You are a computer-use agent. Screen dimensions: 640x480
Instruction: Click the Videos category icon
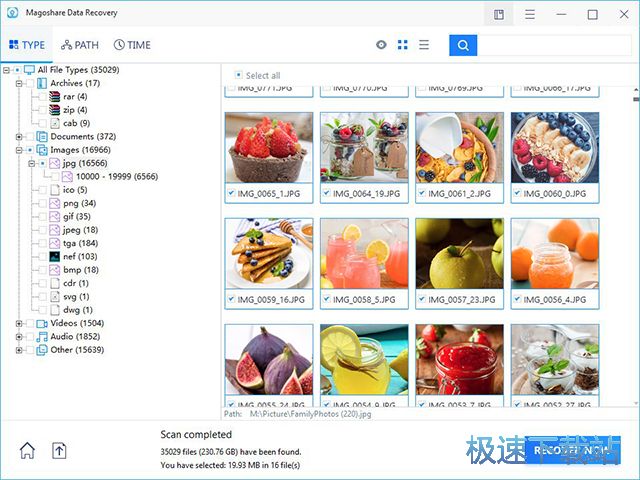pyautogui.click(x=42, y=323)
